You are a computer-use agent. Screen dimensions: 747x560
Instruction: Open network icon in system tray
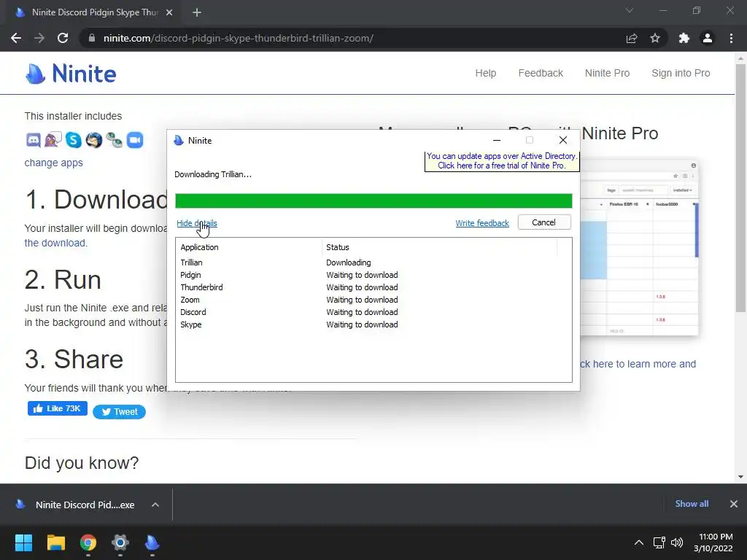[659, 542]
